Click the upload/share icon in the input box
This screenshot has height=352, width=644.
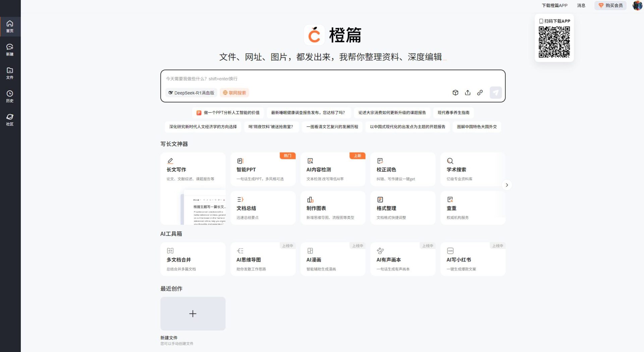tap(468, 92)
